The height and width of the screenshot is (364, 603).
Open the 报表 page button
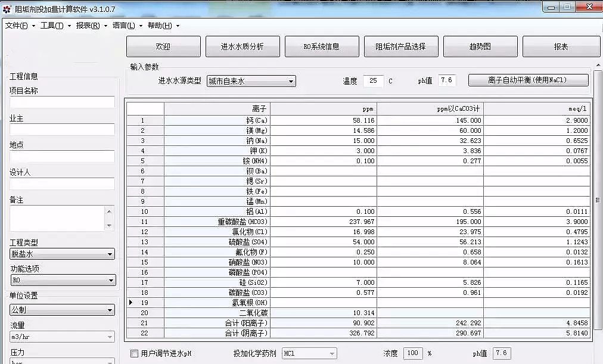(560, 46)
